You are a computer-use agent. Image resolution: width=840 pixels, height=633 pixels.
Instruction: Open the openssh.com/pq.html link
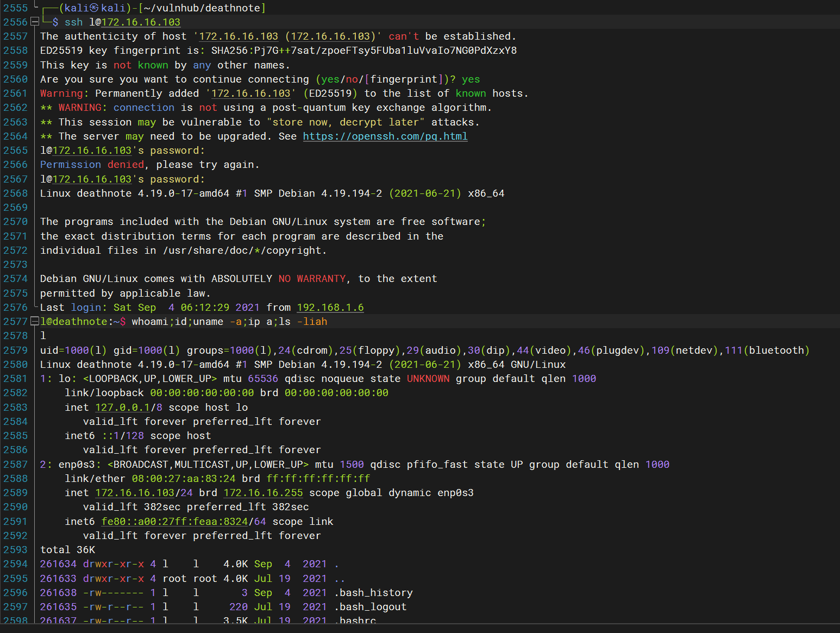click(385, 136)
